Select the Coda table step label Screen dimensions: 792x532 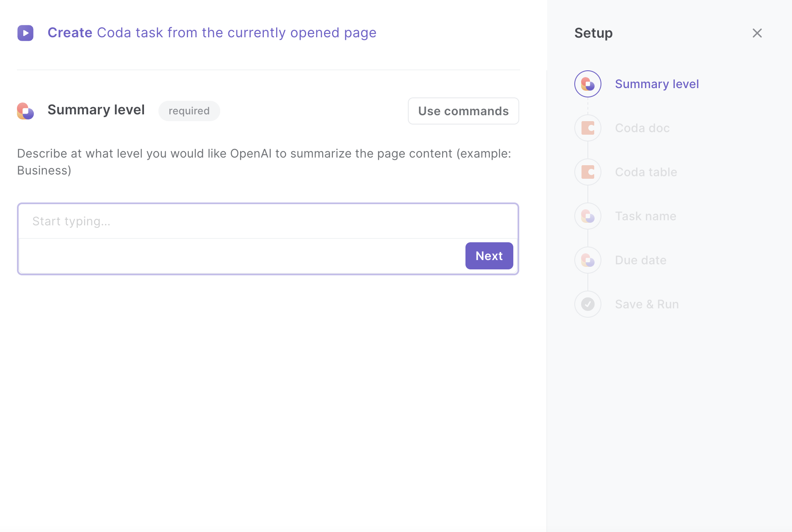point(646,172)
